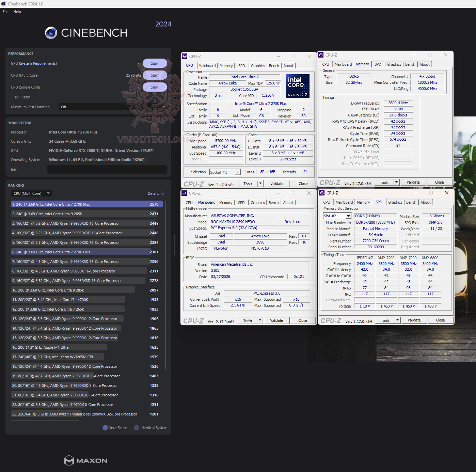Click the Your Score legend label

[118, 428]
